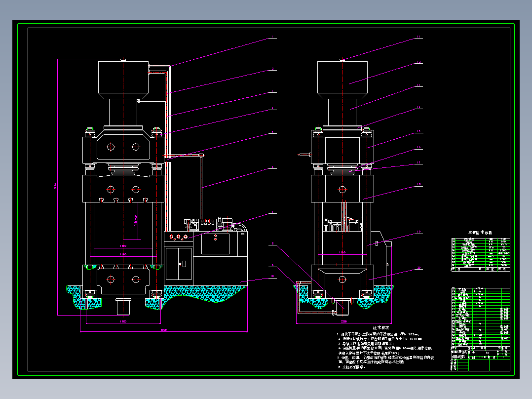532x399 pixels.
Task: Click the 主要技术参数 table title
Action: [480, 233]
